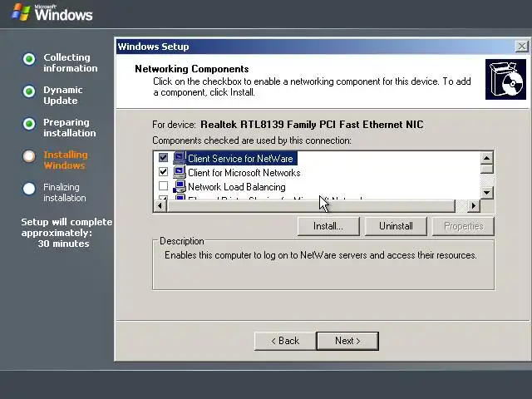Click the Windows flag logo
The image size is (532, 399).
pos(20,12)
